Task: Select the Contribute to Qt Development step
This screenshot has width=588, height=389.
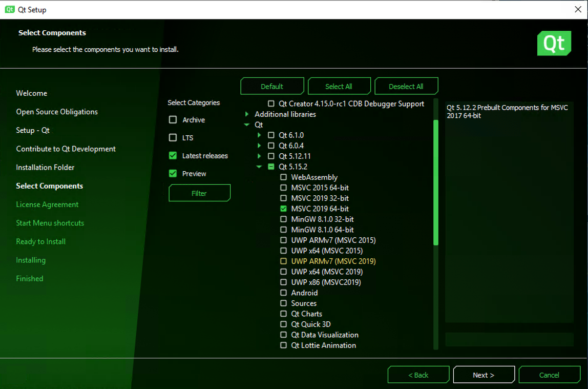Action: point(66,149)
